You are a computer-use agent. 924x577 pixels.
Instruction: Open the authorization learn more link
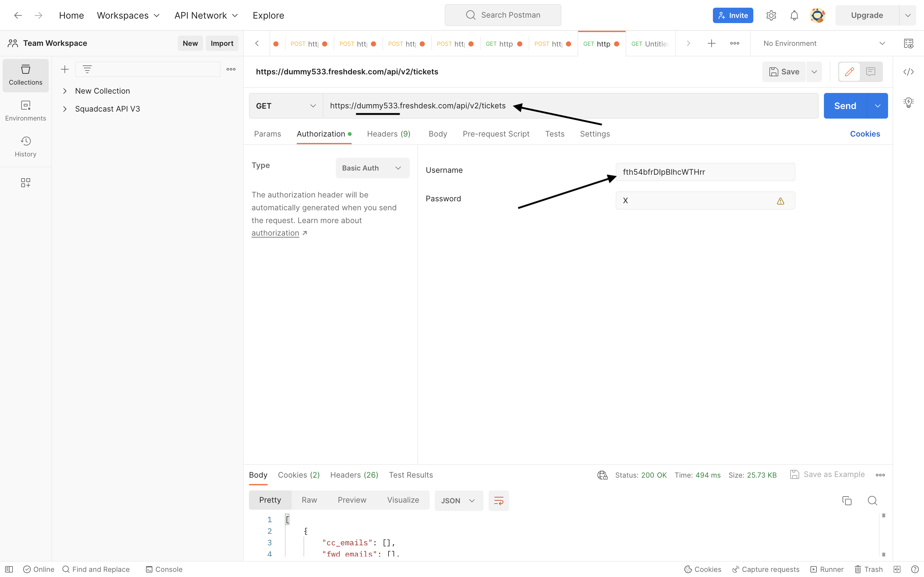tap(275, 233)
